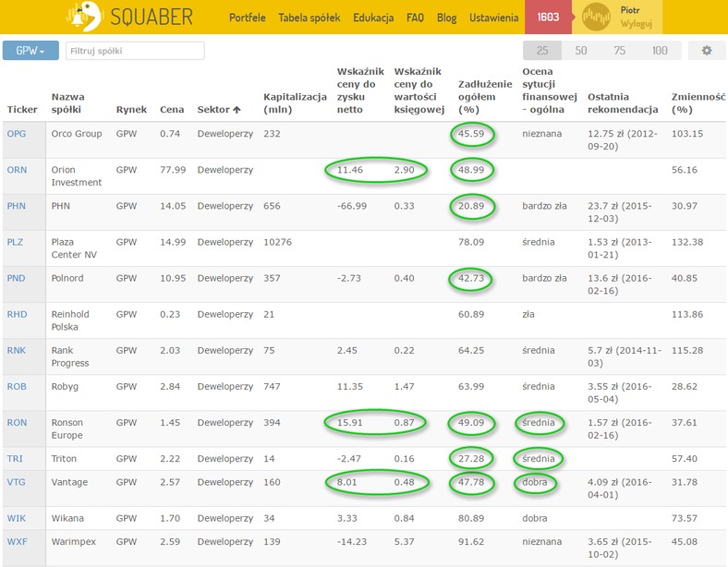Open the OPG ticker link
The height and width of the screenshot is (567, 728).
pyautogui.click(x=17, y=134)
